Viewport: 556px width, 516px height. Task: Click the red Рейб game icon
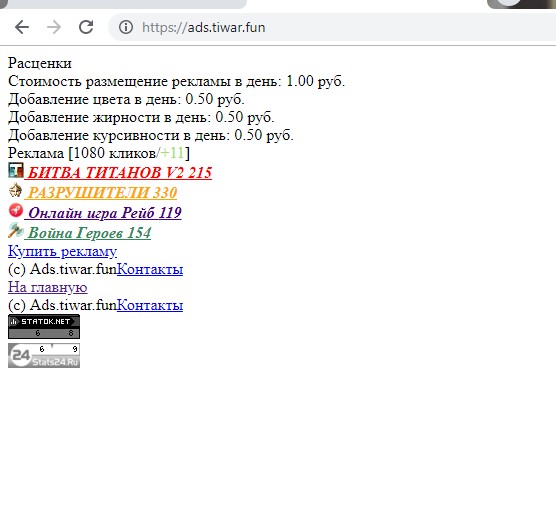pyautogui.click(x=16, y=210)
